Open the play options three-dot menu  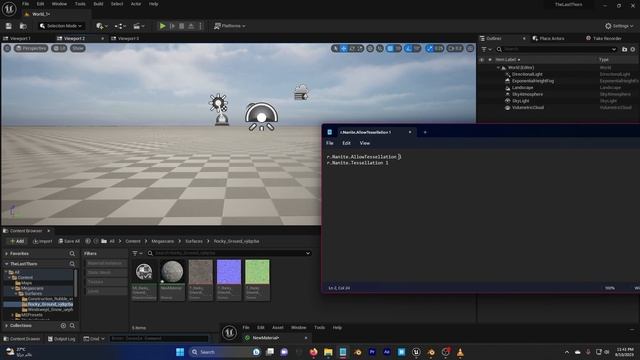point(200,26)
